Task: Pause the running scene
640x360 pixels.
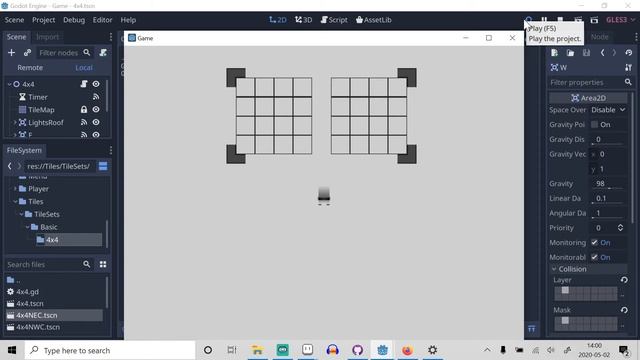Action: [544, 20]
